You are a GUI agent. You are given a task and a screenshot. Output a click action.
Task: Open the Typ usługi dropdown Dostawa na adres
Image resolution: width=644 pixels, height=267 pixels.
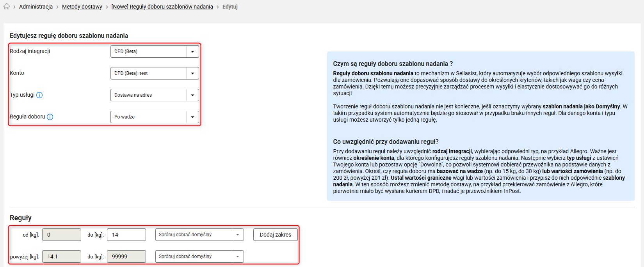click(x=155, y=95)
